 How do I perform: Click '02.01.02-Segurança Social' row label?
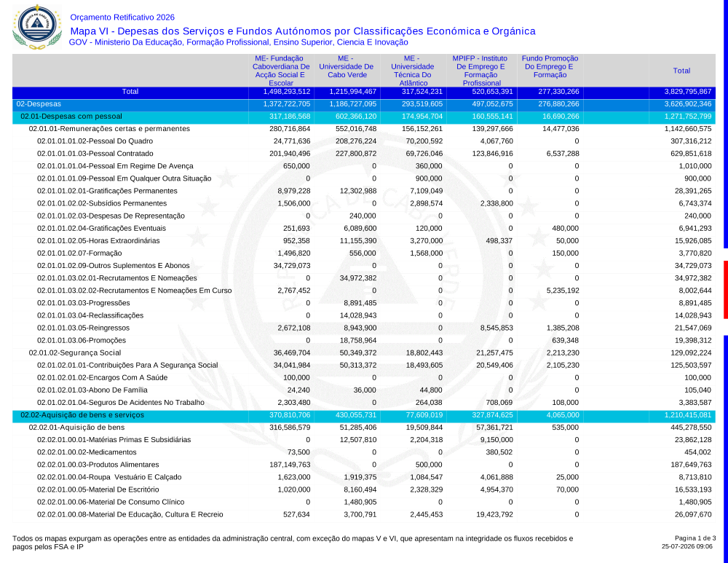coord(75,353)
